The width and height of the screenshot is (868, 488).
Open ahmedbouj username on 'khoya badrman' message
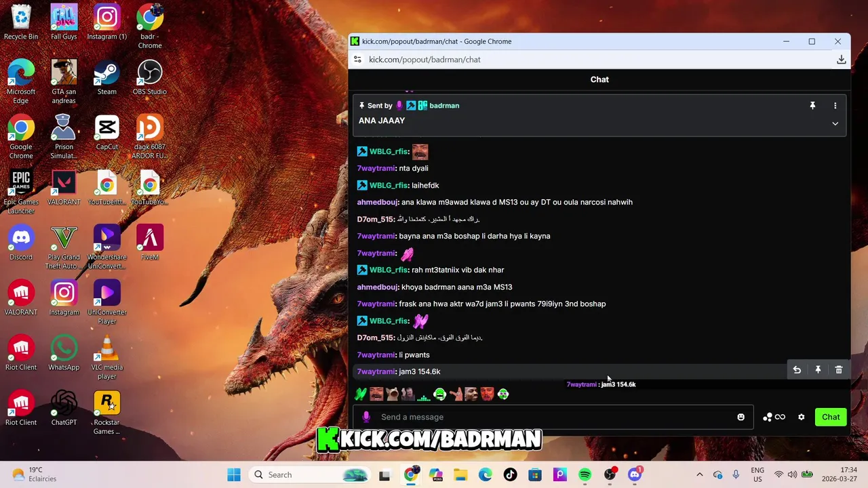tap(377, 287)
